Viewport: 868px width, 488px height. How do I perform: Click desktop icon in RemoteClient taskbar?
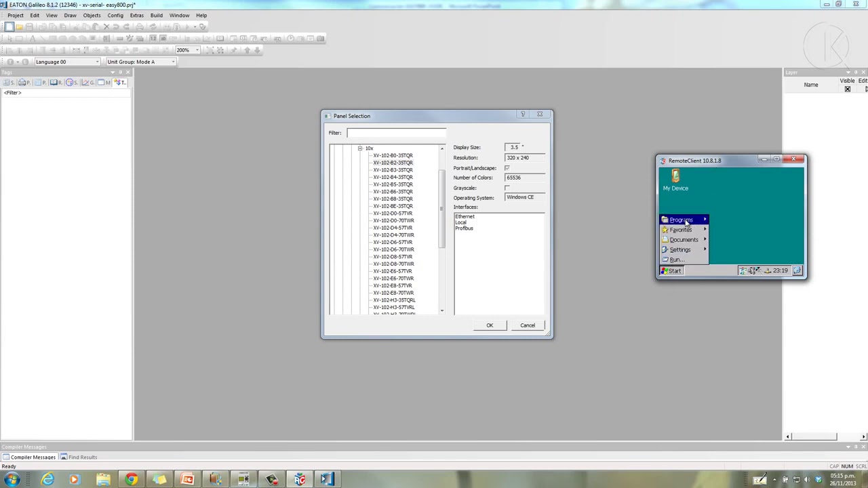point(797,270)
